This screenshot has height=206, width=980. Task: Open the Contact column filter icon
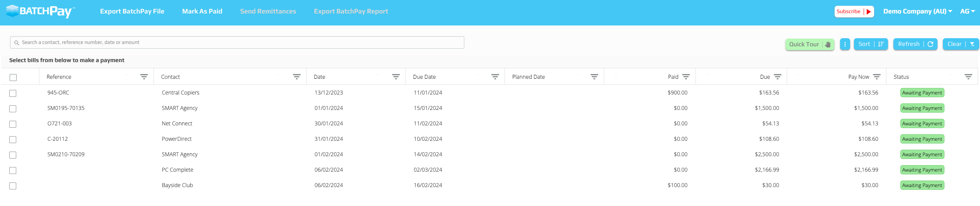click(x=297, y=77)
